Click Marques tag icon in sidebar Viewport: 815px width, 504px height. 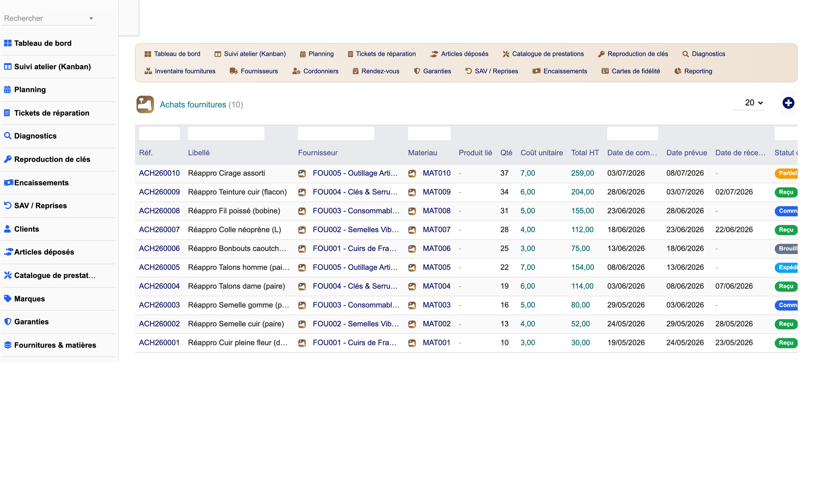[x=8, y=298]
